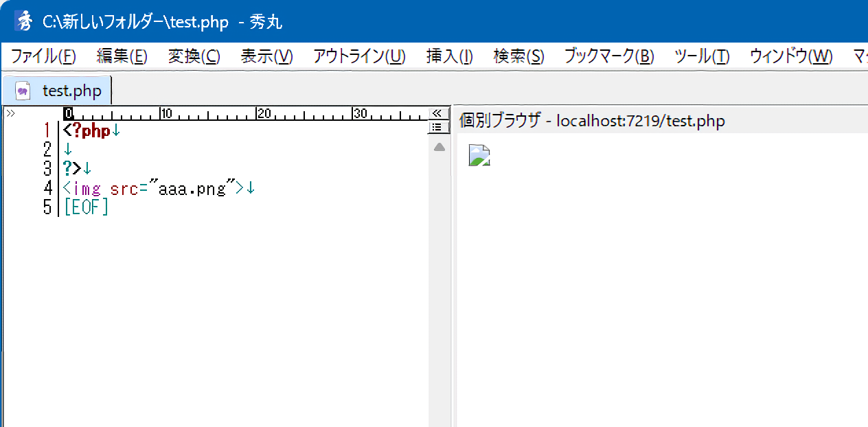The image size is (868, 427).
Task: Collapse panel with the double left chevron button
Action: coord(436,113)
